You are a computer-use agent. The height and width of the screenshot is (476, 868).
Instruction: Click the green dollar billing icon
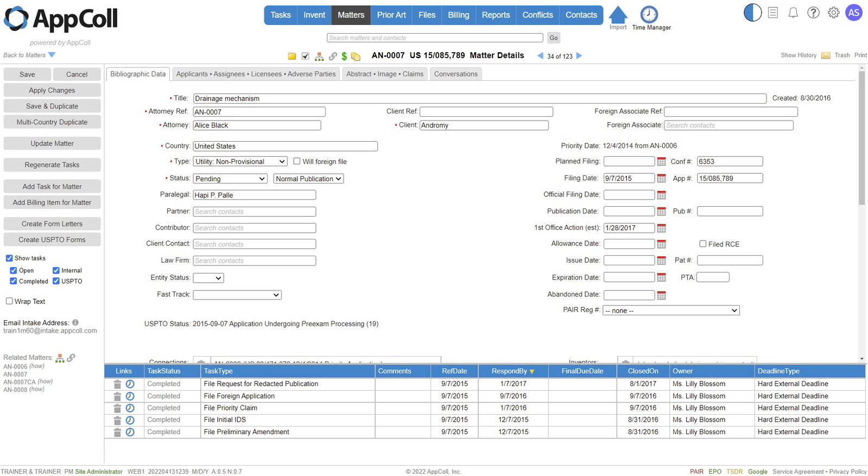[344, 56]
